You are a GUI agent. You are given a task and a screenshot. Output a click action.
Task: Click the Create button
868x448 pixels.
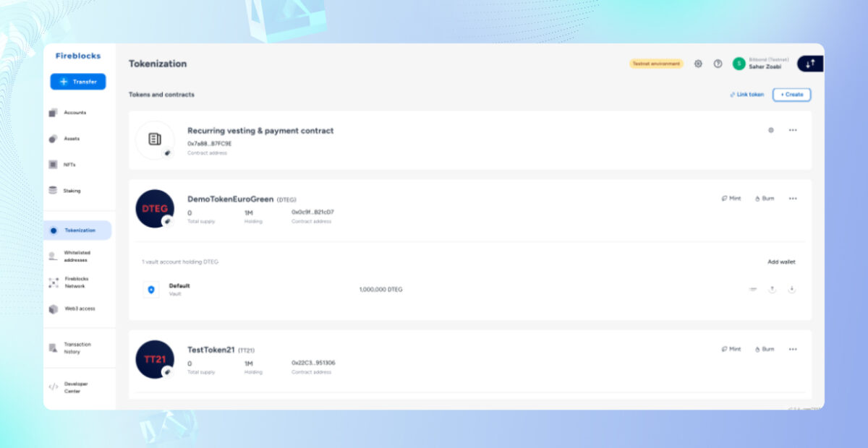point(791,95)
